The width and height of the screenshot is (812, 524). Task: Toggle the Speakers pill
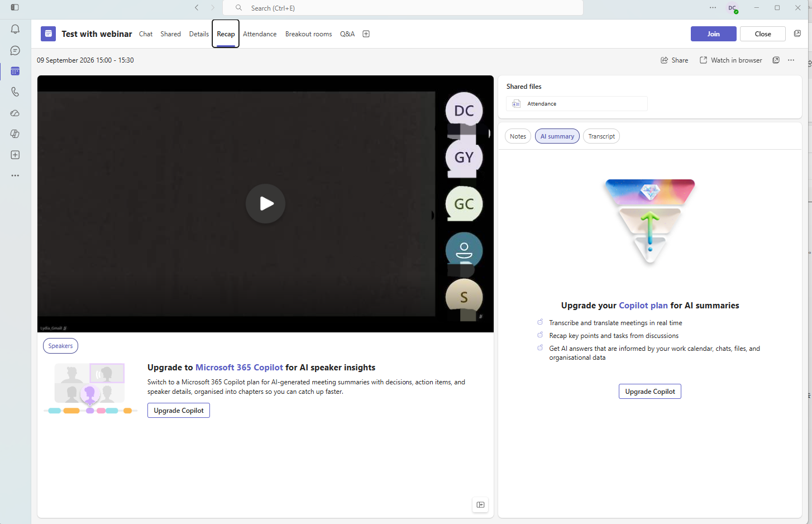pos(60,346)
